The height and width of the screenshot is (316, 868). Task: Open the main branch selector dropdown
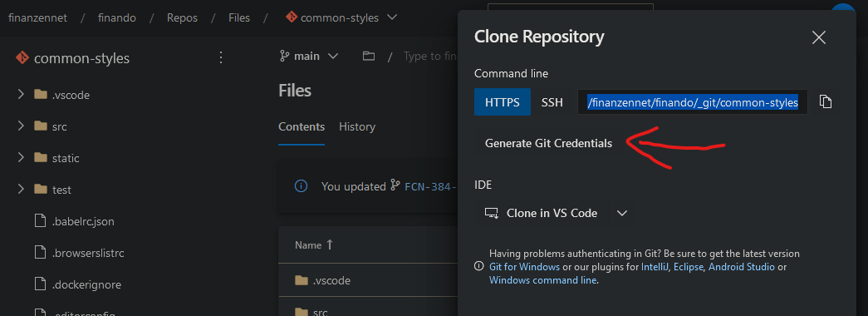(308, 56)
